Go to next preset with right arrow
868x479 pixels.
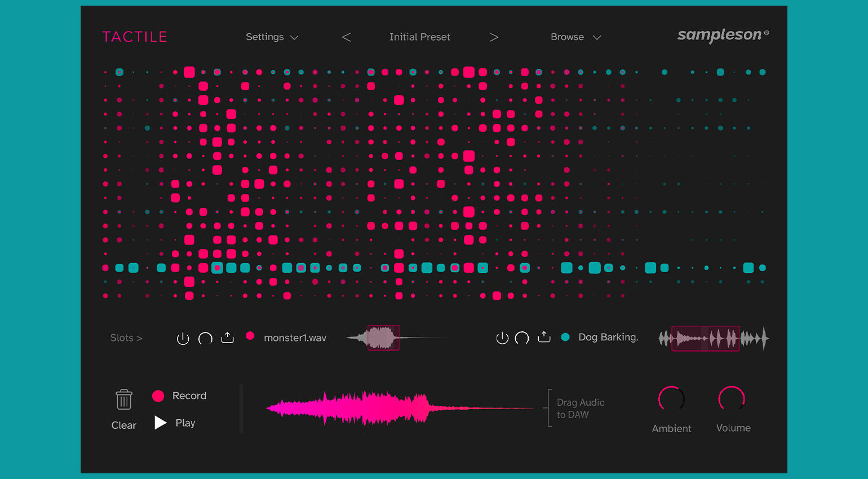click(x=494, y=37)
